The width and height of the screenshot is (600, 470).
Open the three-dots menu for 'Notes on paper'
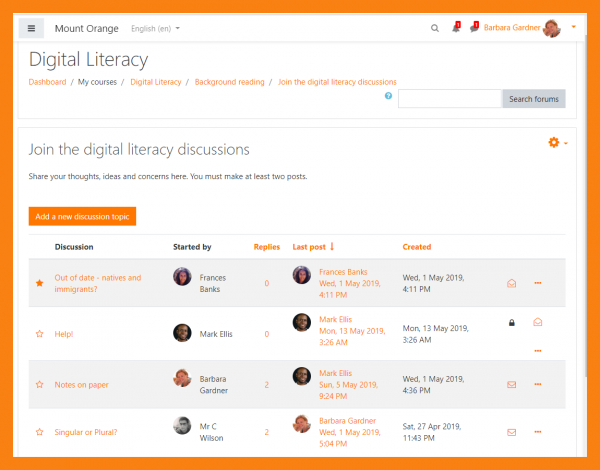pyautogui.click(x=538, y=384)
